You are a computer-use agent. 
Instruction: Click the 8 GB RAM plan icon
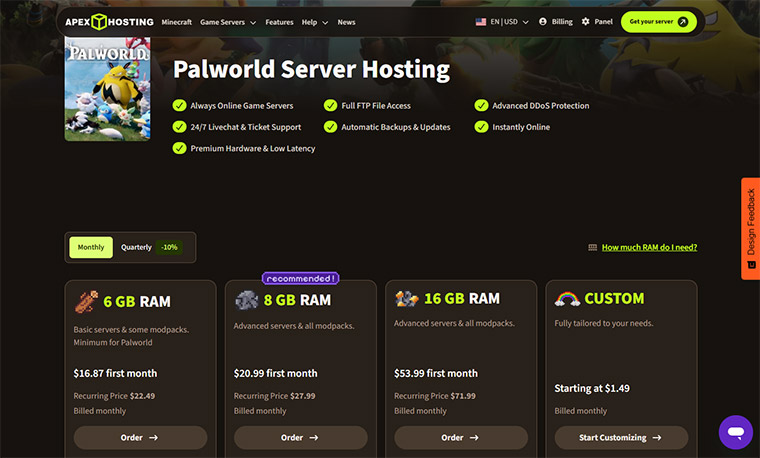point(247,300)
